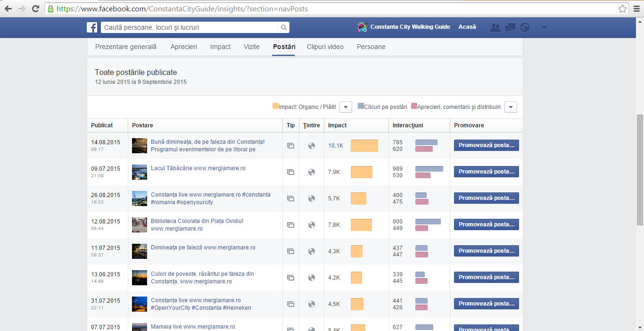Open the Prezentare generală tab
644x331 pixels.
tap(126, 47)
